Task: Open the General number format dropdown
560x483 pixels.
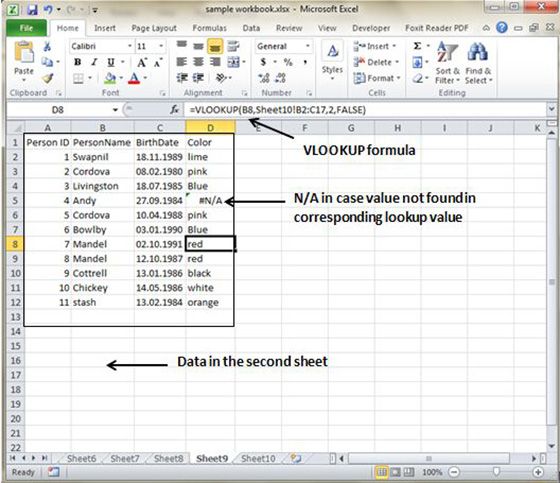Action: coord(308,46)
